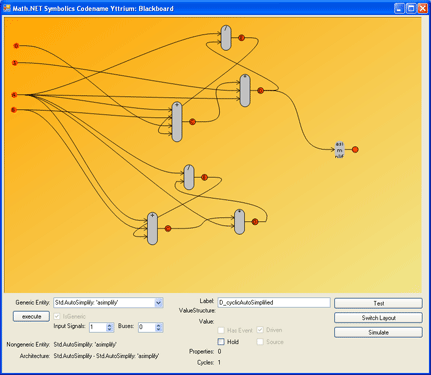Click the topmost input signal on left edge

tap(16, 46)
